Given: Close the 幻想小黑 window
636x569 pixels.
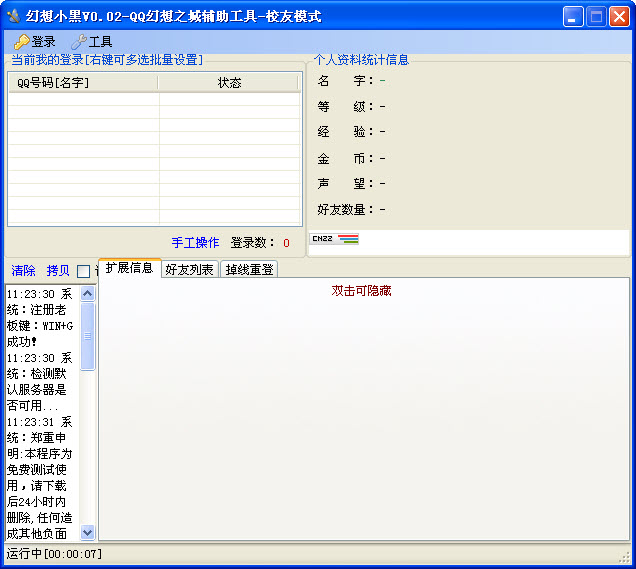Looking at the screenshot, I should [x=619, y=17].
